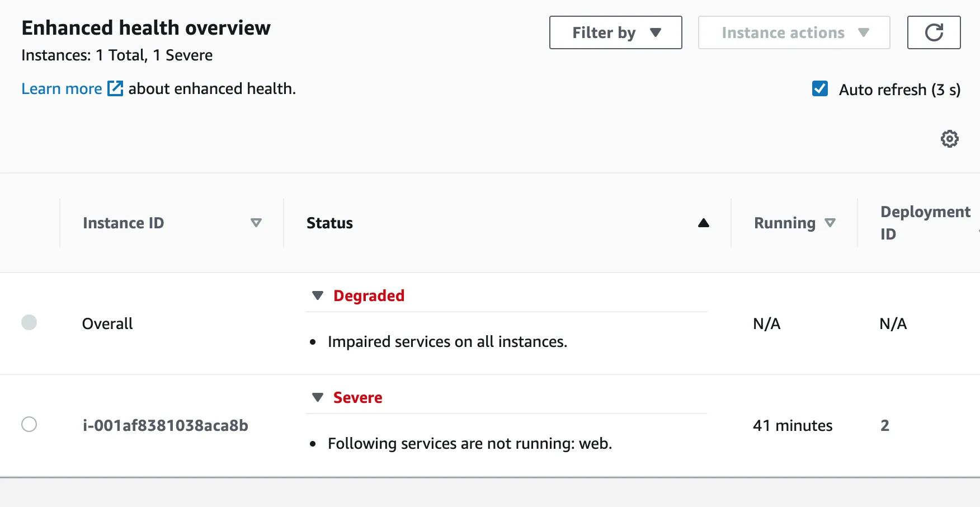Open the Filter by dropdown
Image resolution: width=980 pixels, height=507 pixels.
(x=615, y=32)
